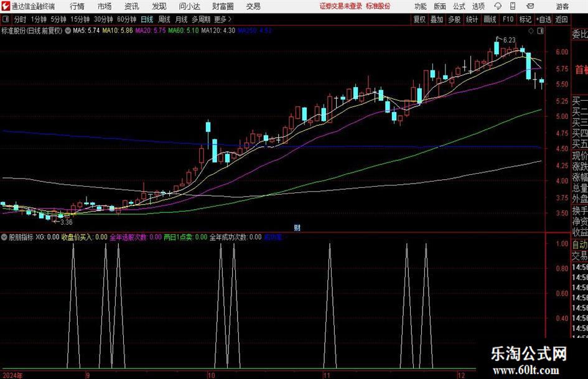Open main chart indicator dropdown arrow
The image size is (588, 379).
coord(68,30)
